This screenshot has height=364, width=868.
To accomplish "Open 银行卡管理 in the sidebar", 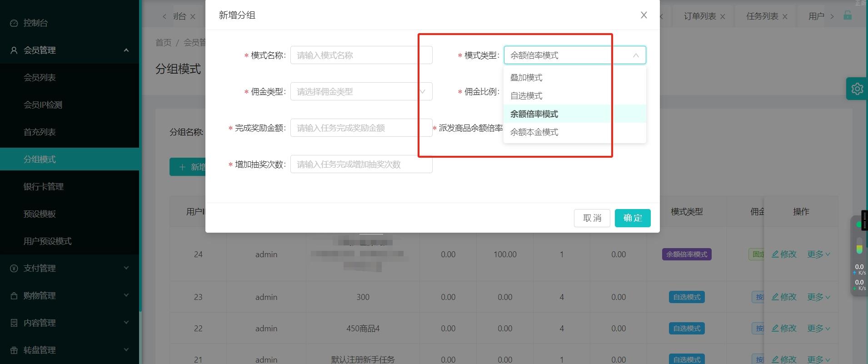I will [x=44, y=186].
